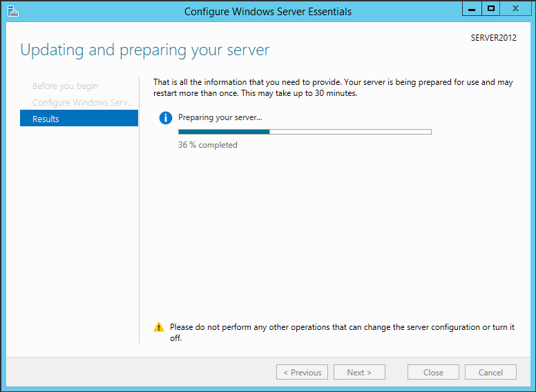Close the wizard using title bar X
Viewport: 536px width, 392px height.
pyautogui.click(x=515, y=8)
